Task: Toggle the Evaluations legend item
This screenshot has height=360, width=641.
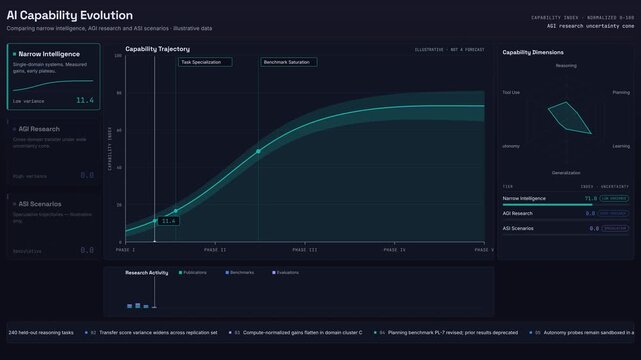Action: tap(285, 273)
